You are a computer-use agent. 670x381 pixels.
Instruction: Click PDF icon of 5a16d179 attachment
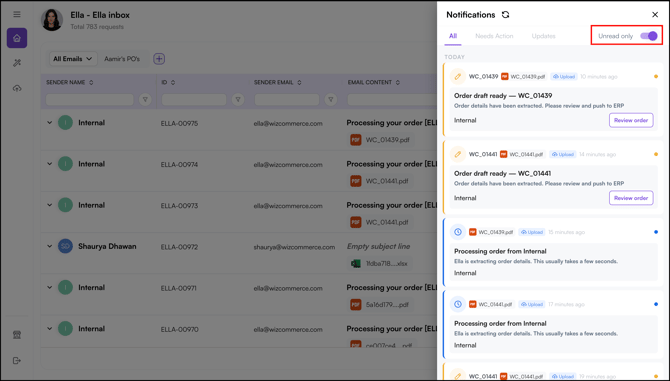[356, 305]
